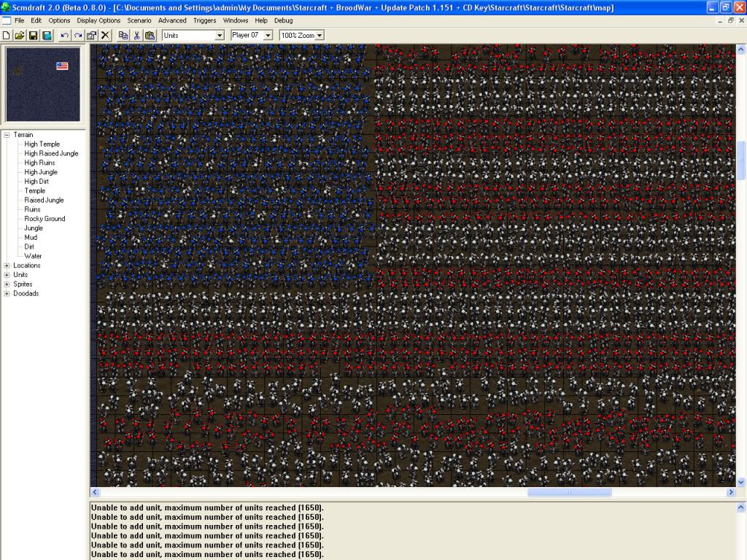Select the Locations tree label

[x=27, y=265]
